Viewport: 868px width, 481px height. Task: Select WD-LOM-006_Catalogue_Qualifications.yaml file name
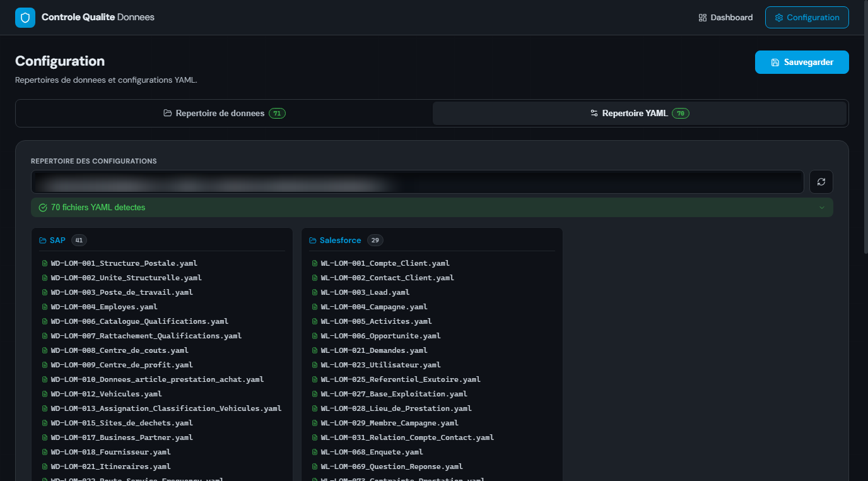coord(139,321)
